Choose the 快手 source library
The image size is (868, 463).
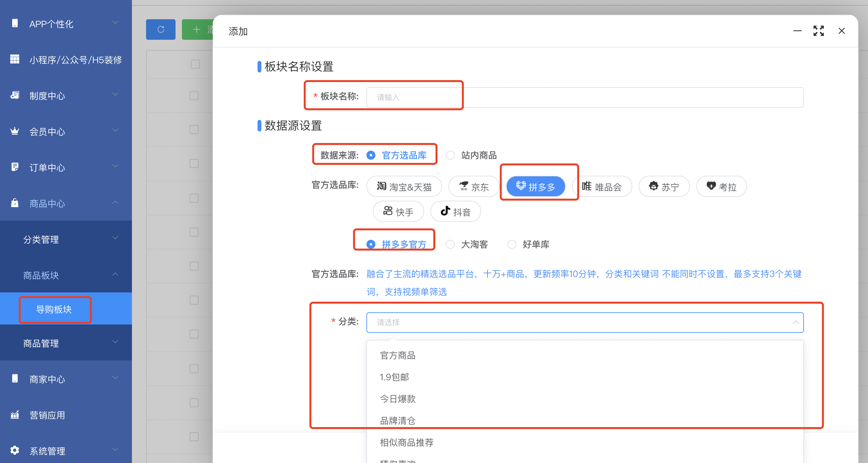398,211
